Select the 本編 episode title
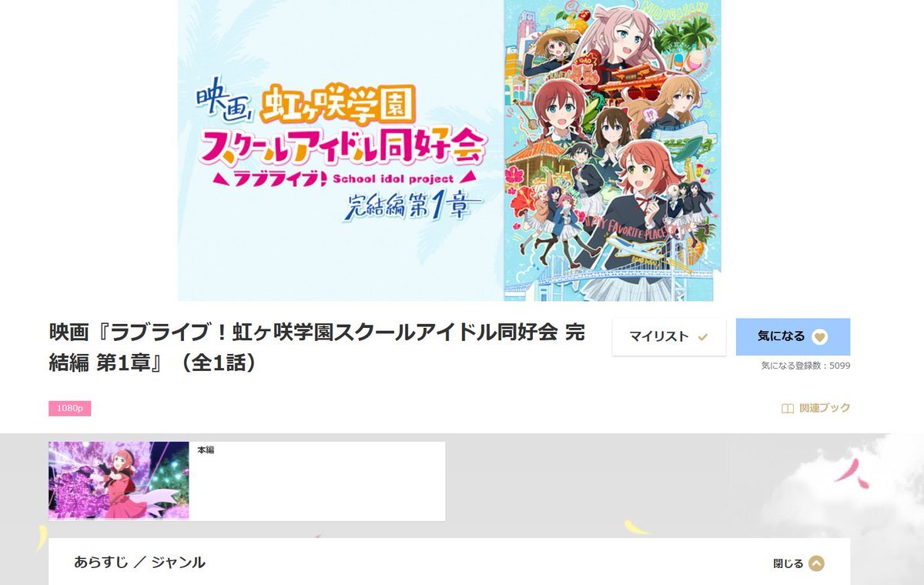924x585 pixels. pyautogui.click(x=206, y=450)
